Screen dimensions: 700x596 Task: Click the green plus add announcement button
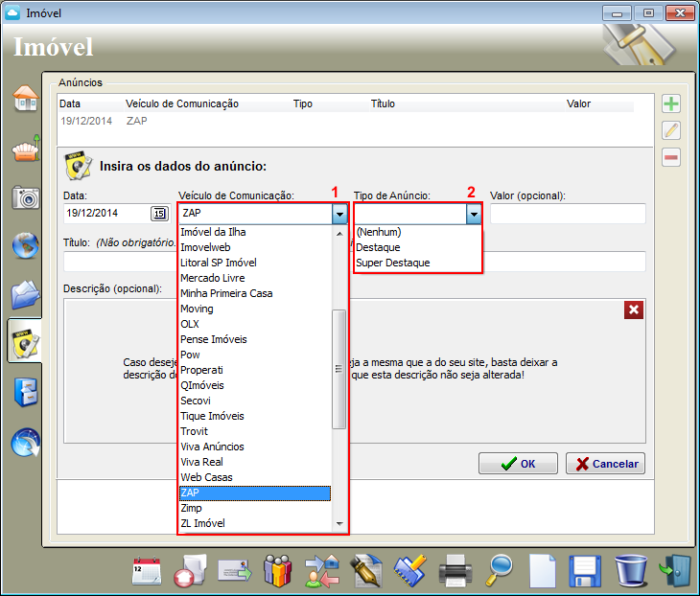[x=671, y=103]
